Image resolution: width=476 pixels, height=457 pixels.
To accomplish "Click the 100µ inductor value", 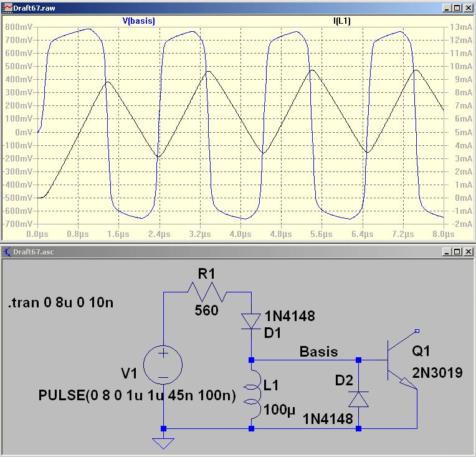I will click(279, 410).
